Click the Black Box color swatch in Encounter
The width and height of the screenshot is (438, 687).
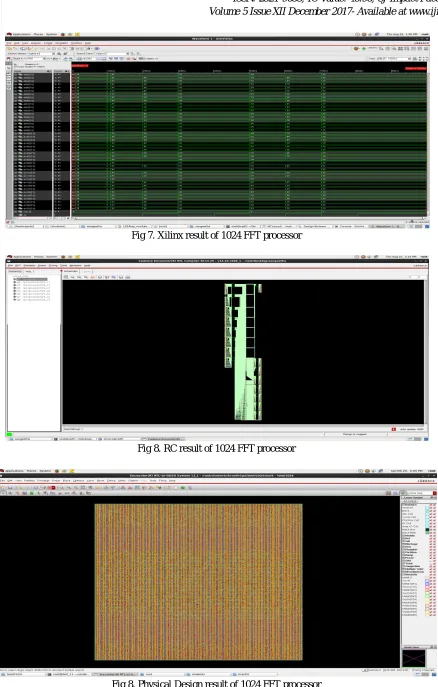pyautogui.click(x=427, y=530)
